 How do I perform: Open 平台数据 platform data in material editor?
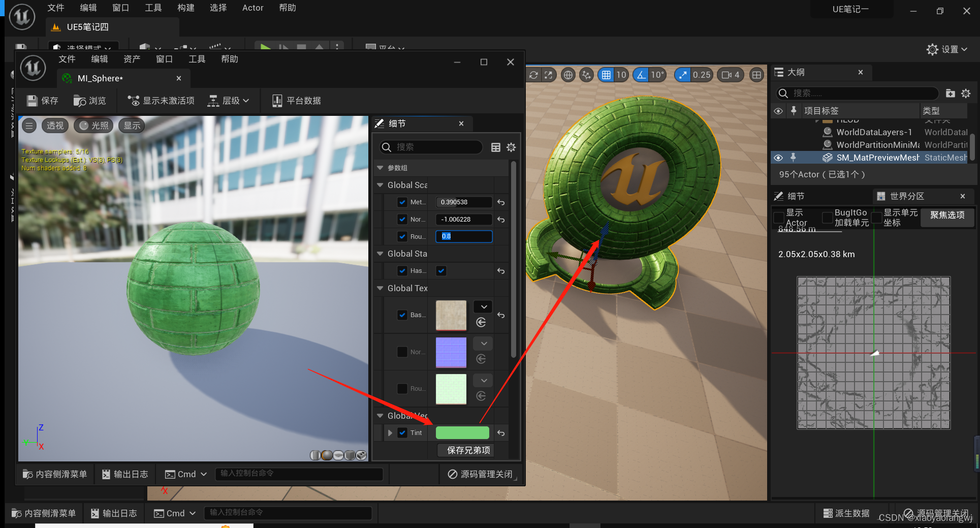tap(296, 101)
